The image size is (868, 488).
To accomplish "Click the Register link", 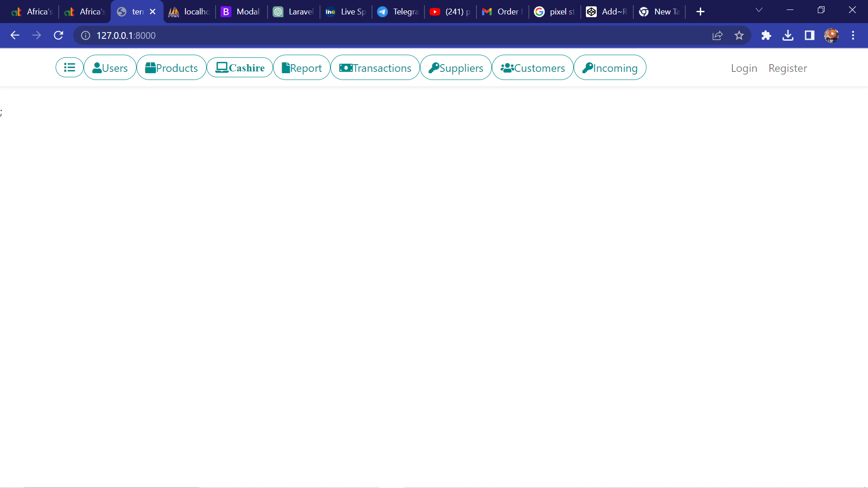I will [788, 68].
